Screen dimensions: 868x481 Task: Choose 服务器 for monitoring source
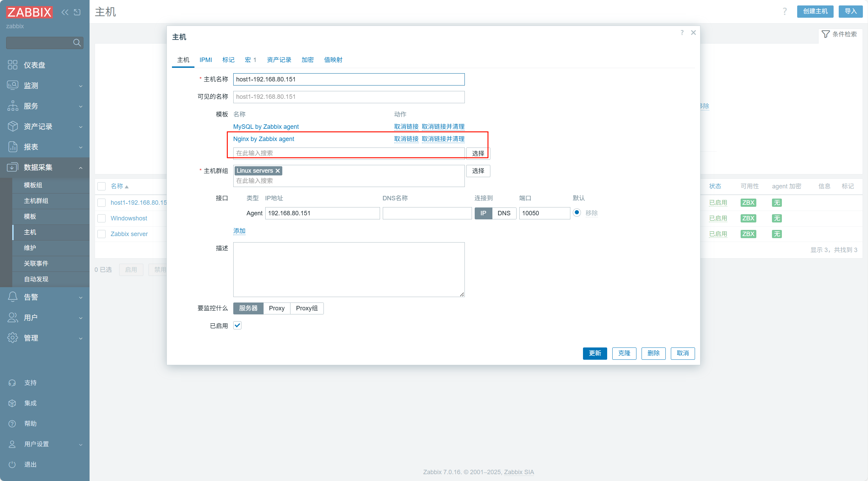pyautogui.click(x=248, y=308)
